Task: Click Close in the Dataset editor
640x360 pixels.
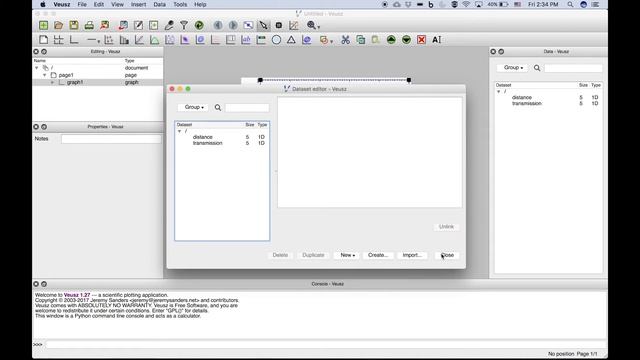Action: click(x=447, y=255)
